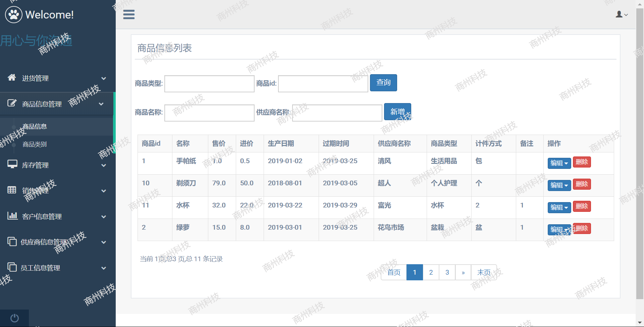The height and width of the screenshot is (327, 644).
Task: Focus the 供应商名称 input field
Action: (337, 113)
